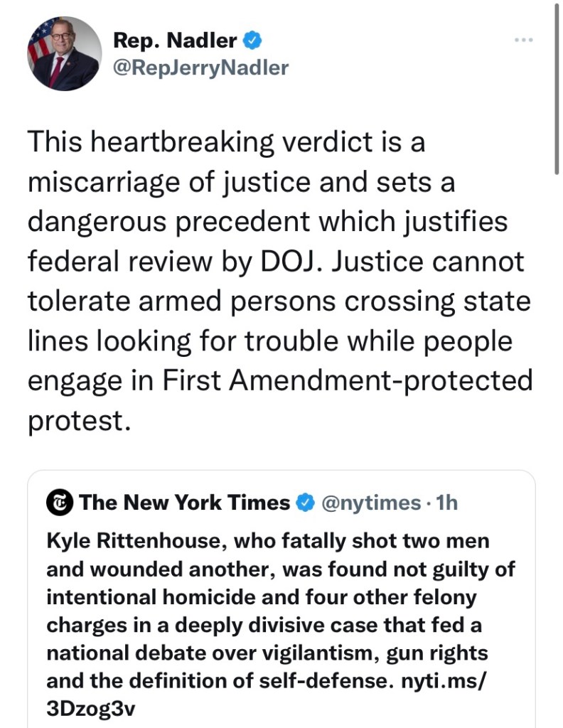
Task: Click the 'This heartbreaking verdict' opening line
Action: (x=225, y=143)
